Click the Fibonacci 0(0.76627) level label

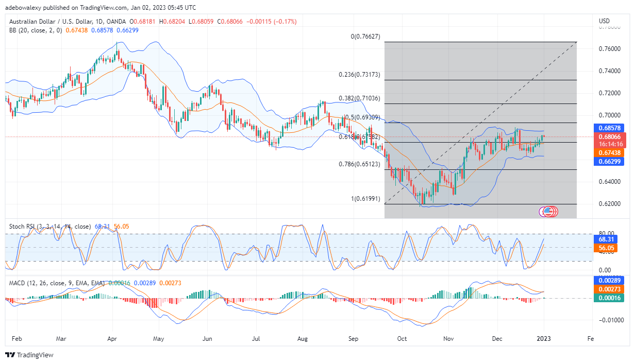(365, 37)
